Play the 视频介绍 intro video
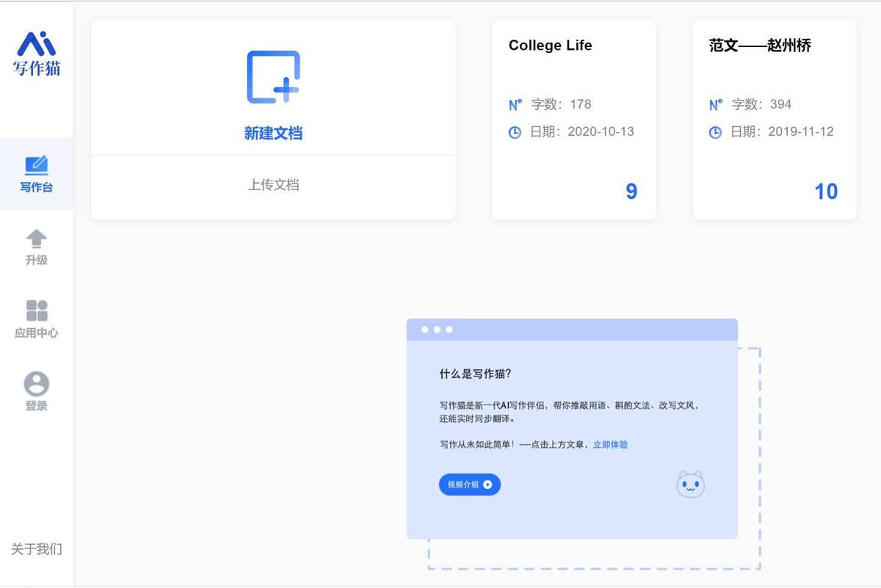The width and height of the screenshot is (881, 588). point(470,484)
